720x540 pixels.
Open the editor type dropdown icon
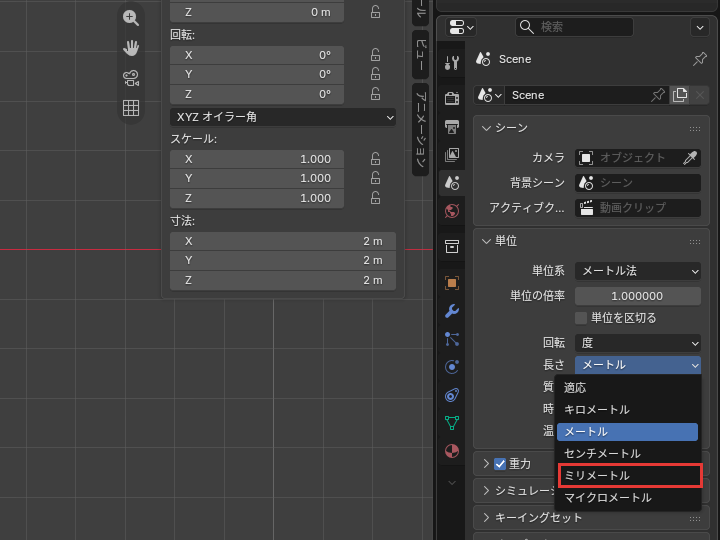461,27
